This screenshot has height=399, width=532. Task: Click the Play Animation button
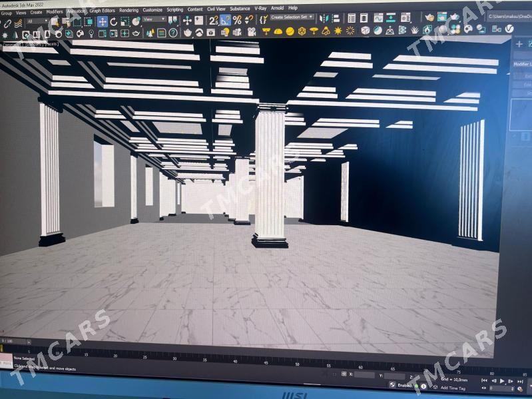502,382
